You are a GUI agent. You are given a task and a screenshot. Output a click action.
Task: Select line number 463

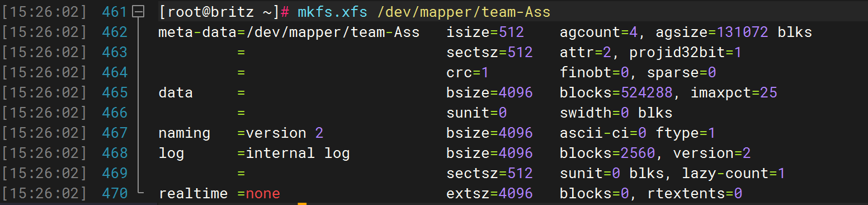click(115, 52)
